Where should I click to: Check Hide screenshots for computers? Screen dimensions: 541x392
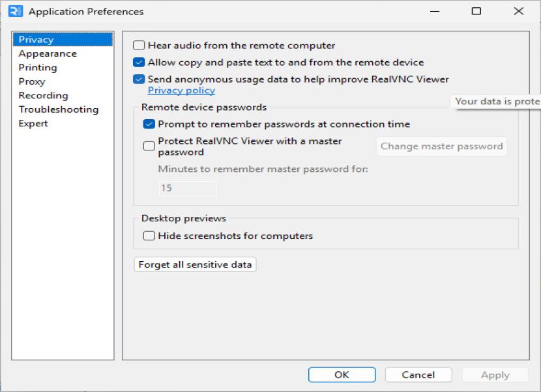(x=149, y=236)
